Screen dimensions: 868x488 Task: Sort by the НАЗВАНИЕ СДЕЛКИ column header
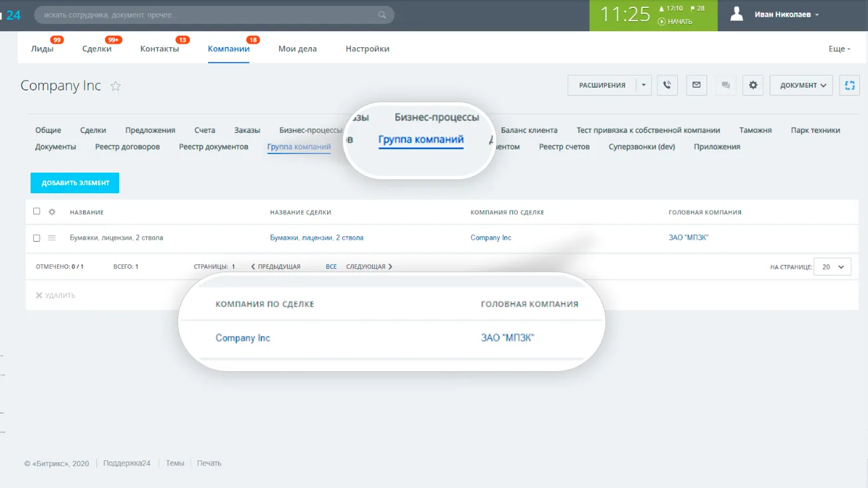click(x=300, y=212)
